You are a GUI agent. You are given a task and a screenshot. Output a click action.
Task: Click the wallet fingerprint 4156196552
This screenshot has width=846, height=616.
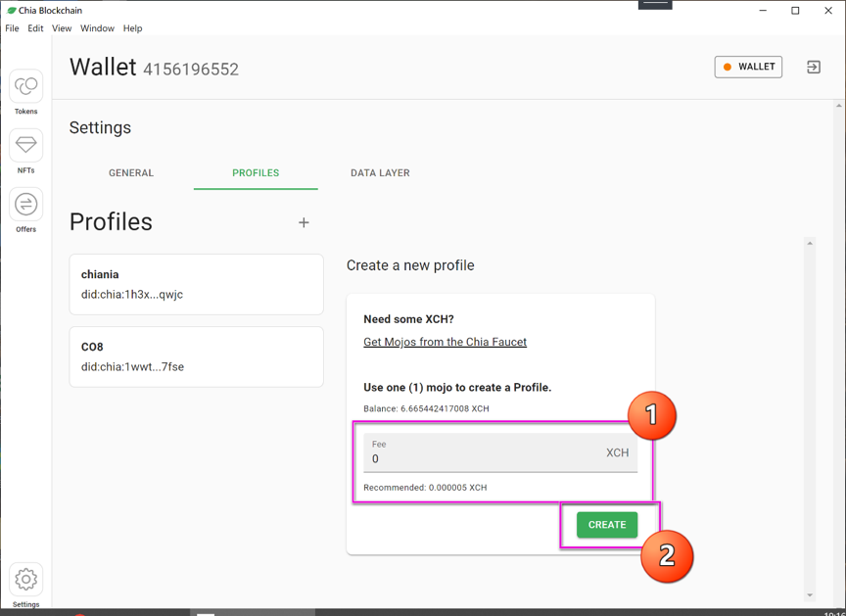coord(191,70)
